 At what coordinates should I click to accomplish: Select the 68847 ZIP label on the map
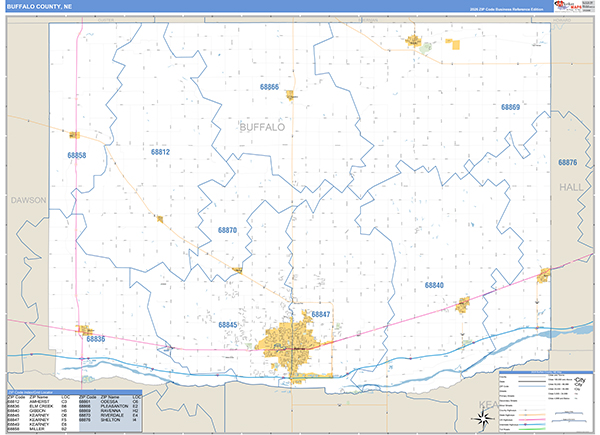(320, 314)
